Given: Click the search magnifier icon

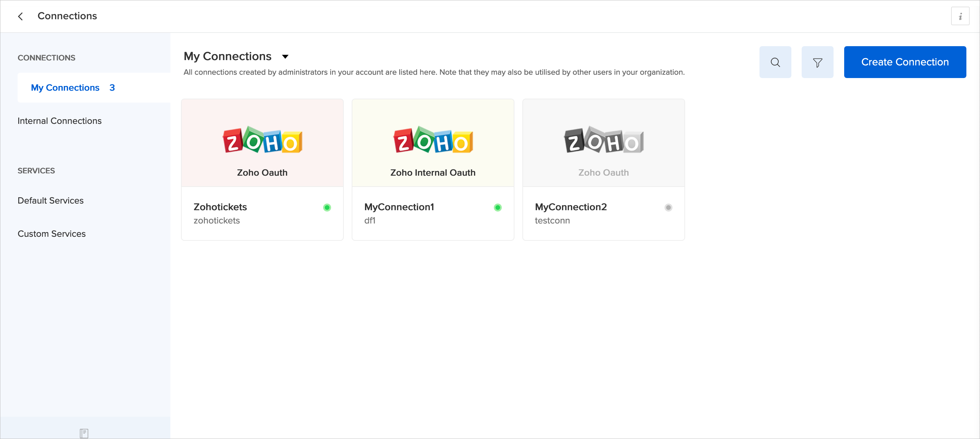Looking at the screenshot, I should tap(775, 62).
